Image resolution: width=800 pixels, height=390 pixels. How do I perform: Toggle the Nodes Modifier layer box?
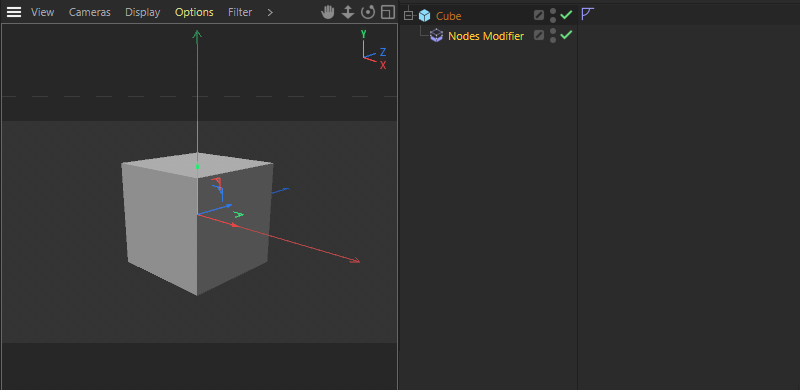(x=539, y=35)
